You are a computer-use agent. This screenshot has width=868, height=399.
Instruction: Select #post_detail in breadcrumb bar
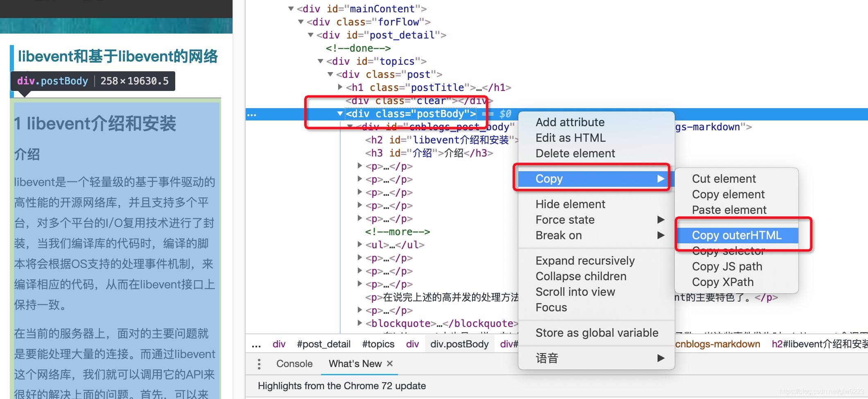click(x=323, y=344)
